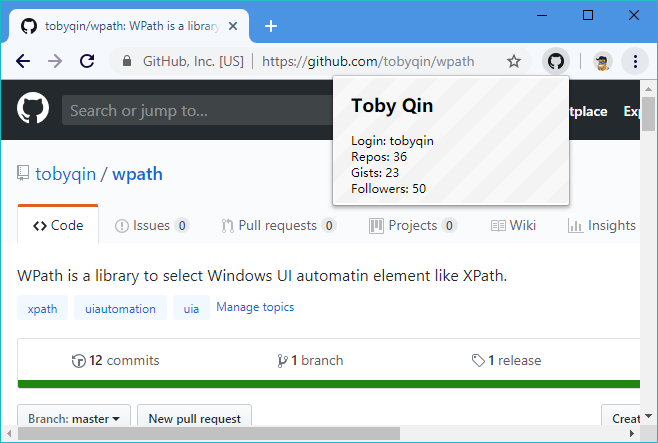Go back to previous page
The width and height of the screenshot is (658, 443).
[24, 61]
